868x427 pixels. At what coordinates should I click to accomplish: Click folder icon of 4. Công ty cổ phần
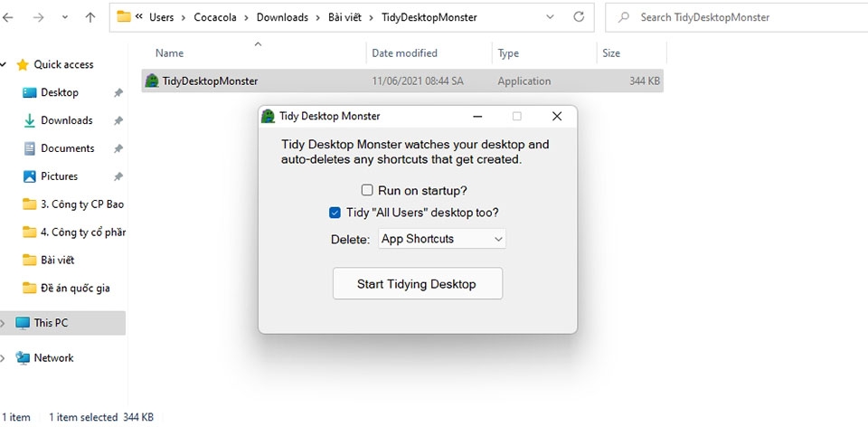coord(29,232)
